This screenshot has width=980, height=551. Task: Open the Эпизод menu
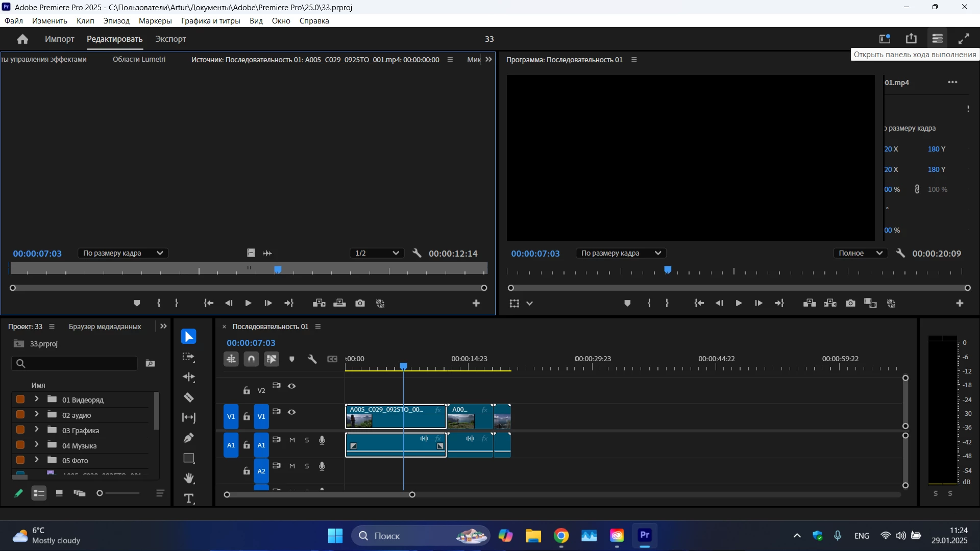116,21
